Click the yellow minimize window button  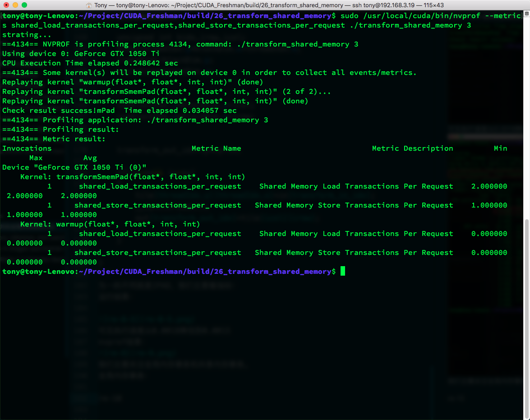click(x=15, y=5)
